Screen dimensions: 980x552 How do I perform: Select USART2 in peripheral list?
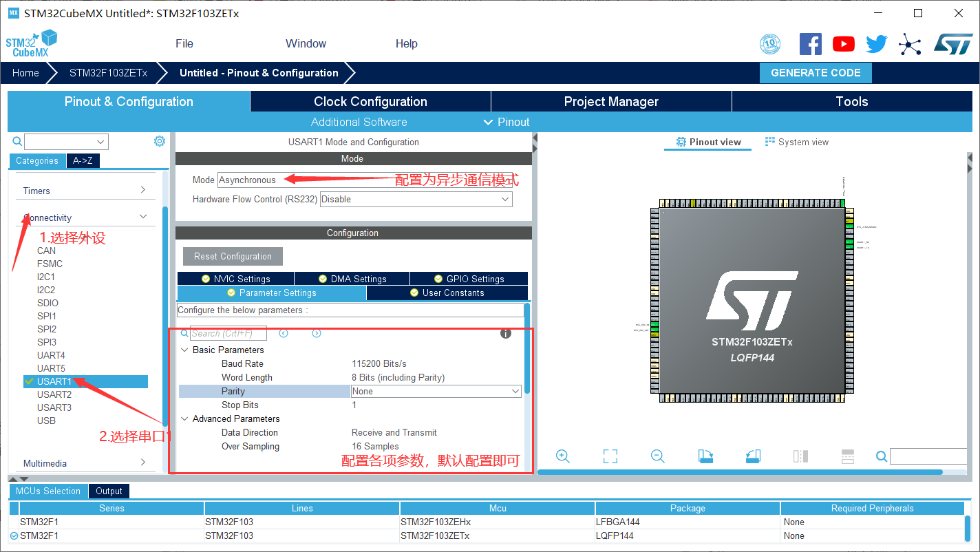click(x=54, y=394)
